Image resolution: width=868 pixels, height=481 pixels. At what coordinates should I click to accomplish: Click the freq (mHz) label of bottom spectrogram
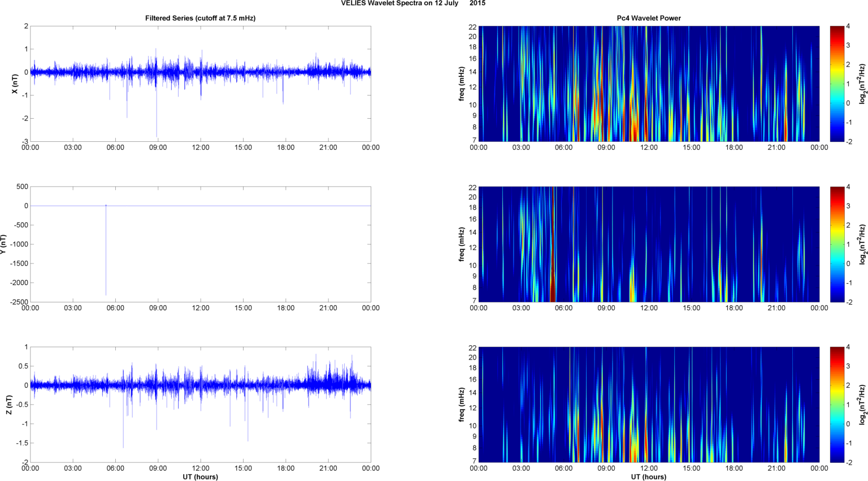coord(462,405)
